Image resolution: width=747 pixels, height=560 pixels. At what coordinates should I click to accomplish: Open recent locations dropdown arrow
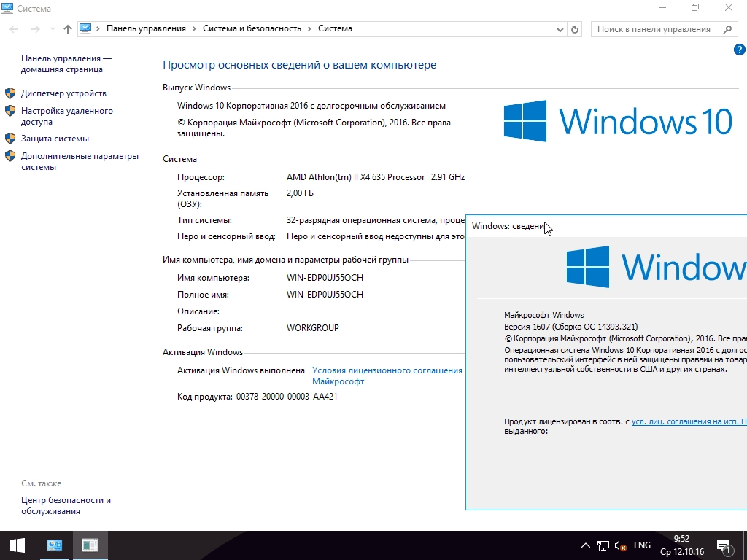[53, 29]
